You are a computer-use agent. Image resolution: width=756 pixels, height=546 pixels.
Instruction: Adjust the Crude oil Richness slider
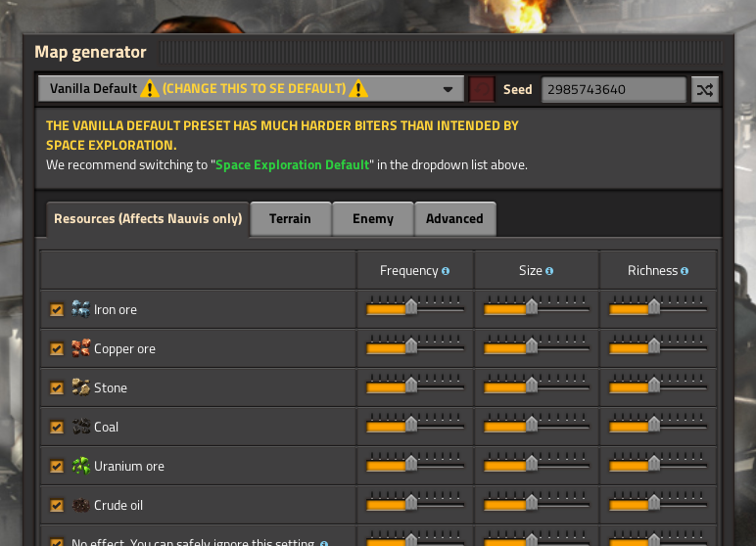point(658,502)
